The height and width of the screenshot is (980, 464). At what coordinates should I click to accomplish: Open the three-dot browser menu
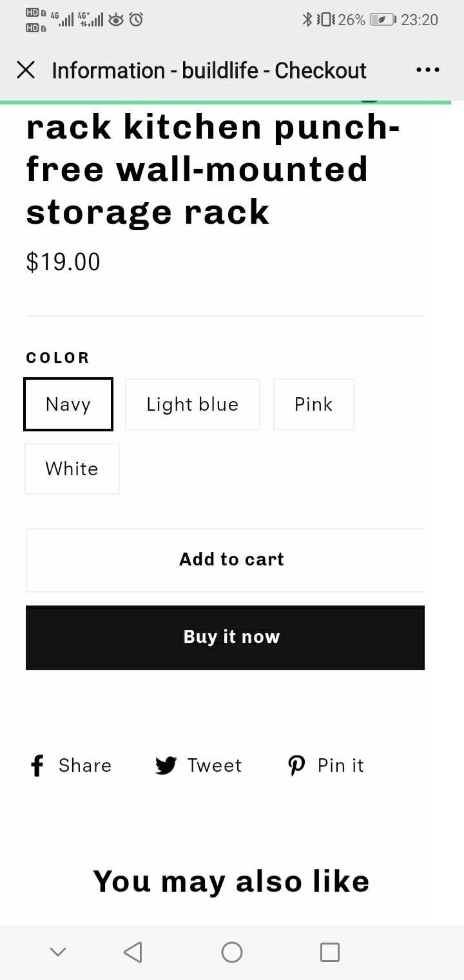pos(428,70)
